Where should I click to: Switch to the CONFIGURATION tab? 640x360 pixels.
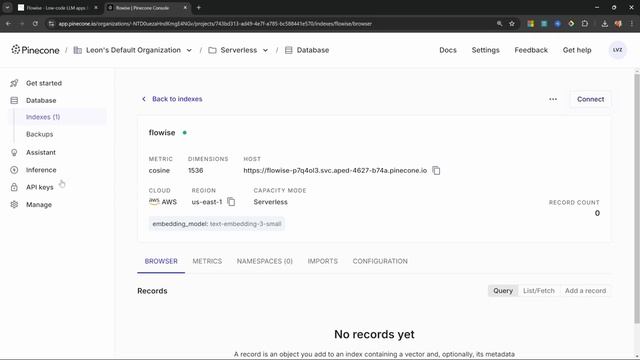(x=380, y=261)
